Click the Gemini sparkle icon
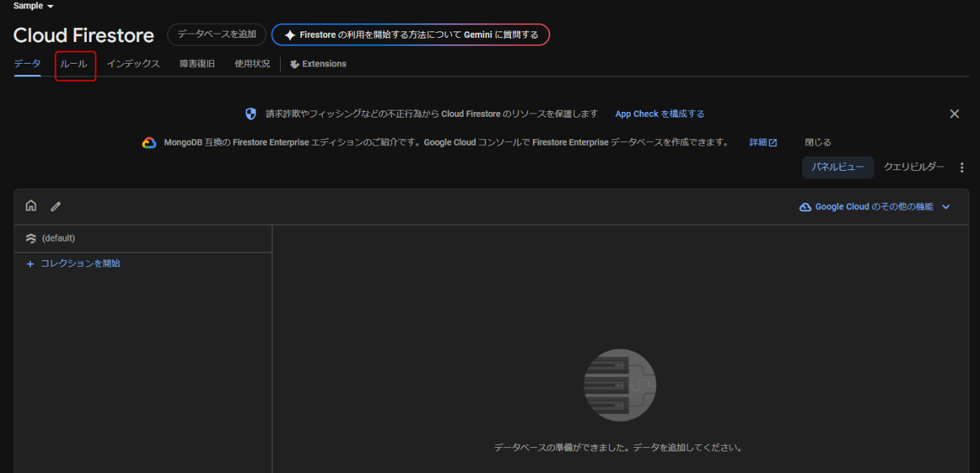 (x=290, y=34)
